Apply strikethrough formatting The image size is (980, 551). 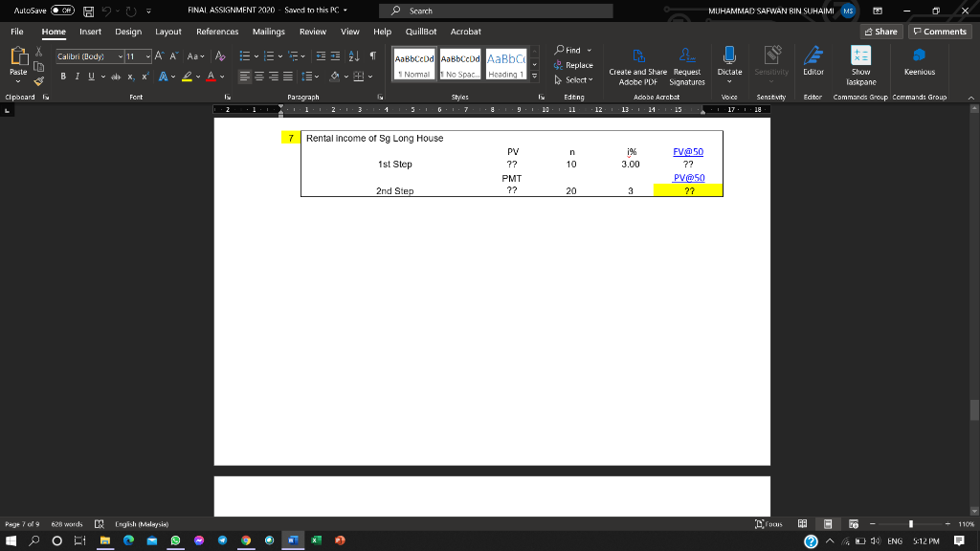(116, 77)
